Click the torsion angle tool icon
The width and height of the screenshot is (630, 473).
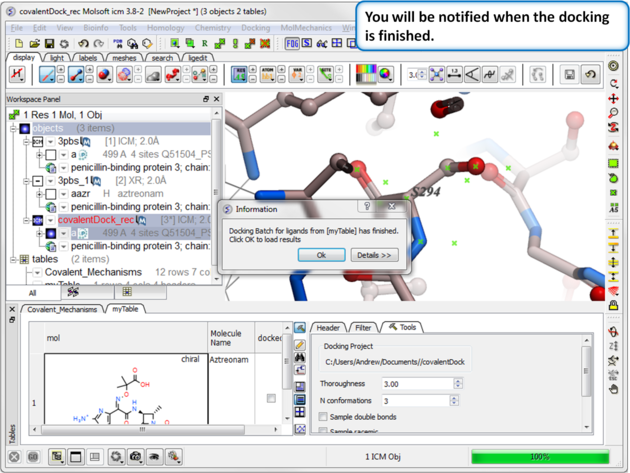point(490,74)
